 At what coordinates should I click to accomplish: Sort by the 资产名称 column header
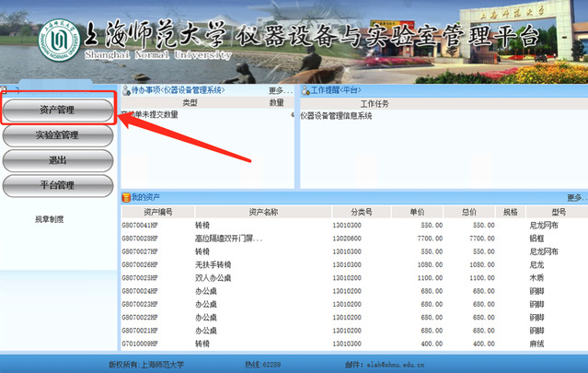click(262, 211)
